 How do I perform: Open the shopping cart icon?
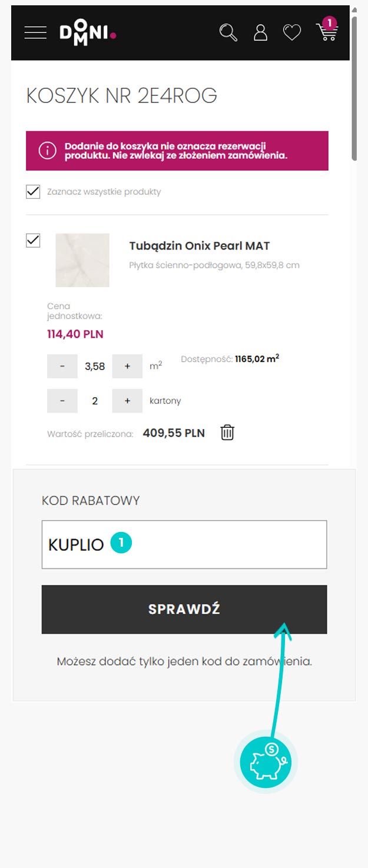coord(326,32)
